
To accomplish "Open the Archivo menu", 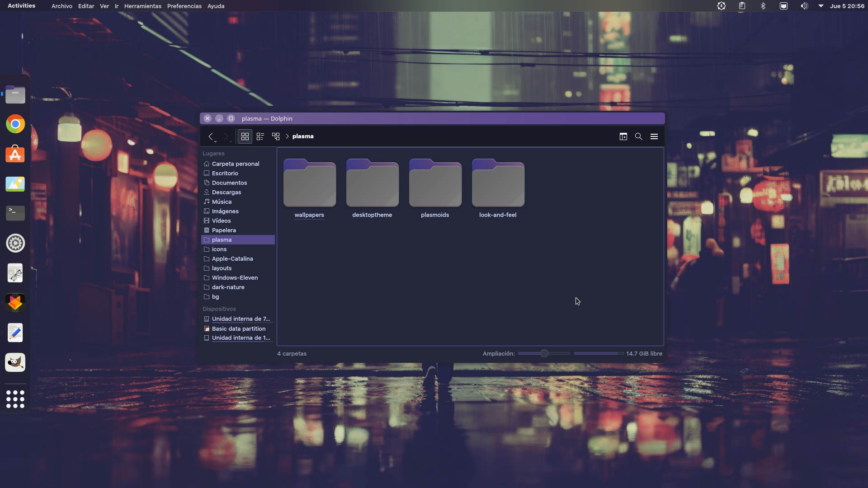I will pos(62,6).
